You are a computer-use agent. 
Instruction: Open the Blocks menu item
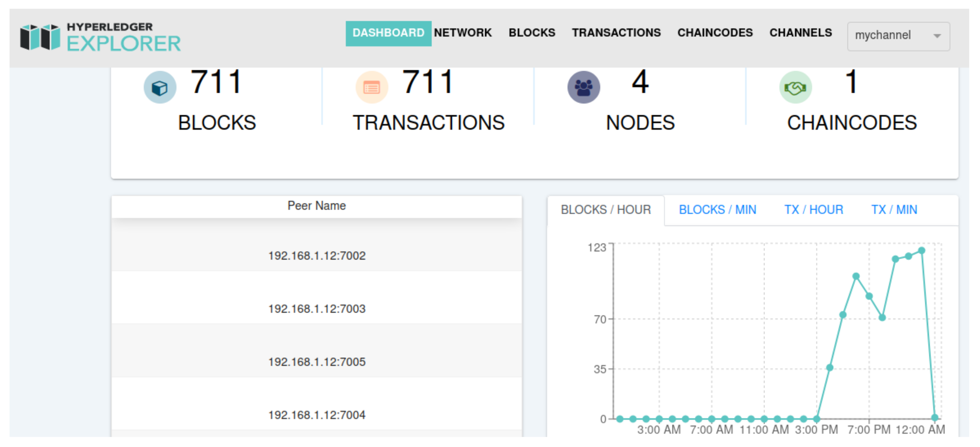pos(532,33)
